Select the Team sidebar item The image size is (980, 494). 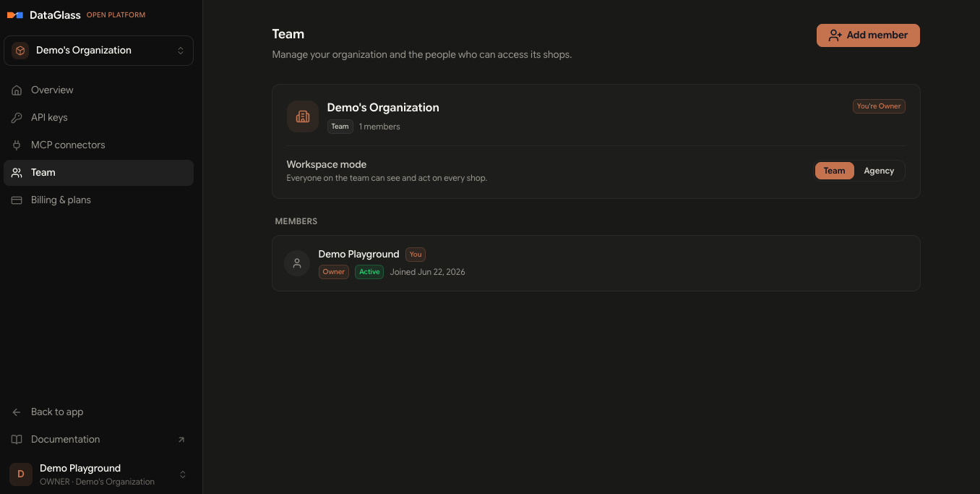[x=99, y=173]
